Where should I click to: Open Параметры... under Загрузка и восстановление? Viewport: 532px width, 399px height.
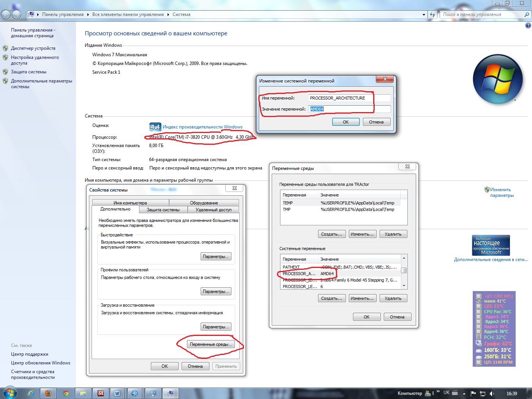(x=216, y=327)
